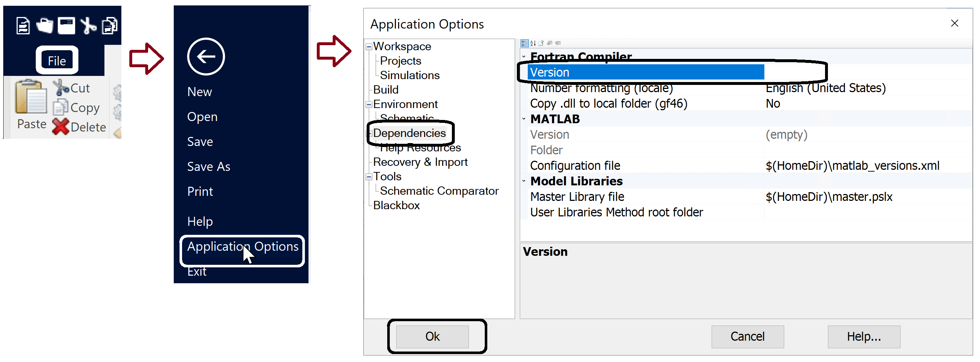Click the new document icon in top toolbar
The height and width of the screenshot is (362, 980).
coord(23,26)
